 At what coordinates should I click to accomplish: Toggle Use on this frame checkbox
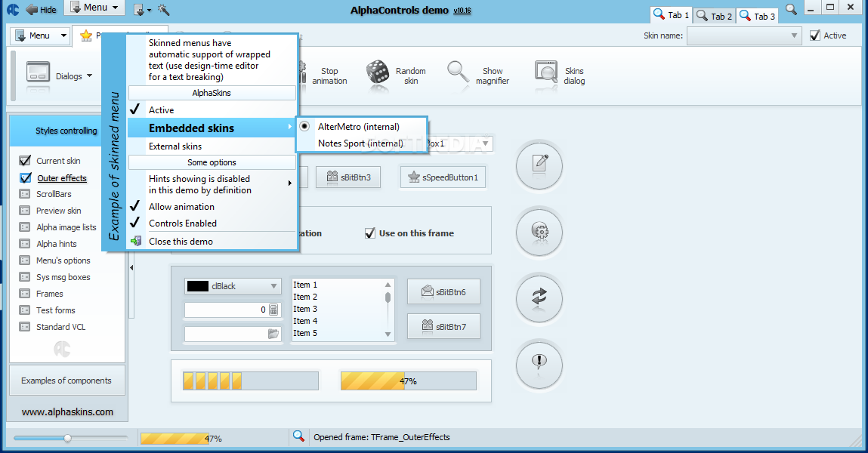pos(370,233)
